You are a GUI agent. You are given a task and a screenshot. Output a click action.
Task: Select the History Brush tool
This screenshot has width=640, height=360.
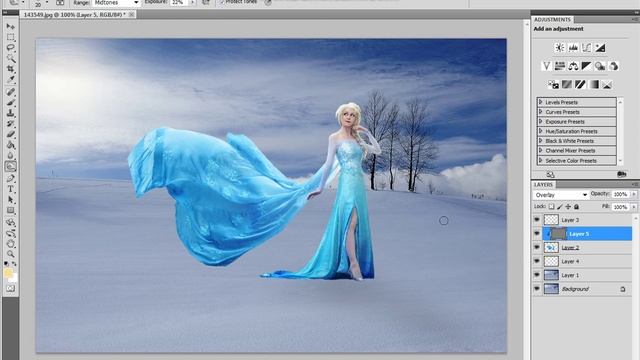click(x=11, y=124)
